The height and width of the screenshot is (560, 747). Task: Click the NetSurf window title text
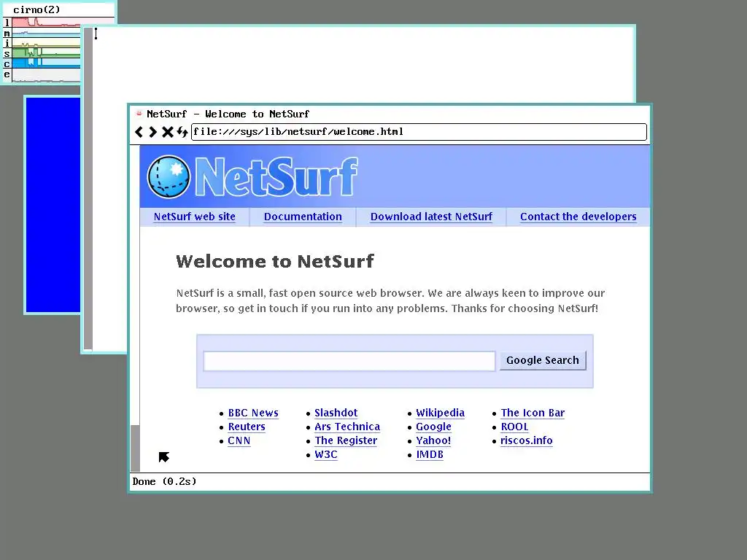pyautogui.click(x=228, y=114)
